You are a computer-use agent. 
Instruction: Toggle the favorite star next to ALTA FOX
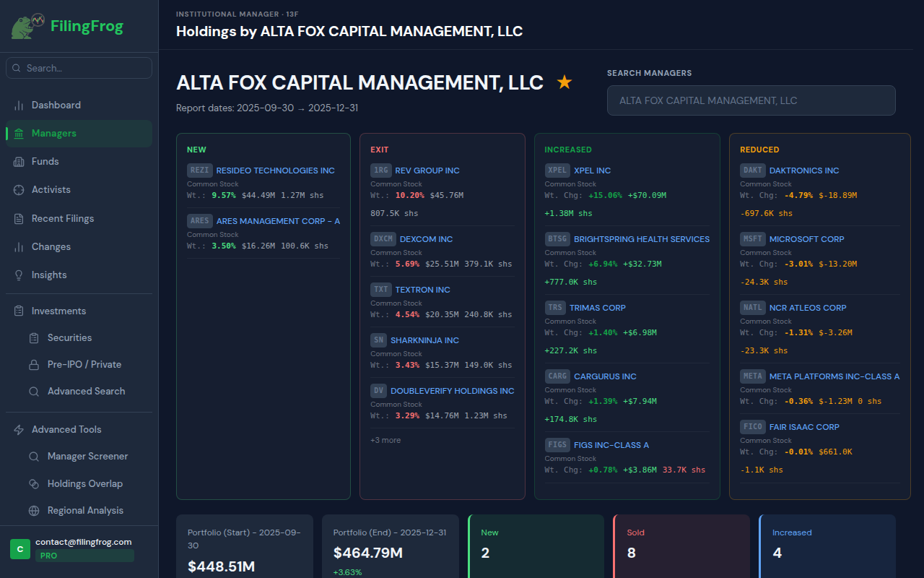tap(564, 82)
